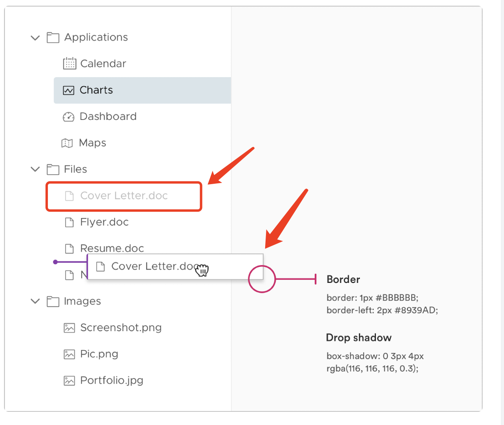
Task: Click the Flyer.doc document icon
Action: coord(69,222)
